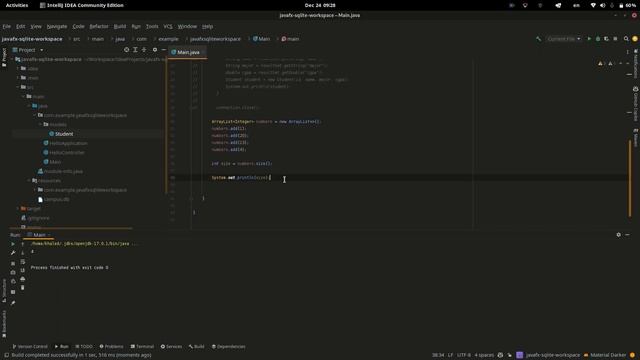This screenshot has height=360, width=640.
Task: Open the Build menu
Action: pos(120,26)
